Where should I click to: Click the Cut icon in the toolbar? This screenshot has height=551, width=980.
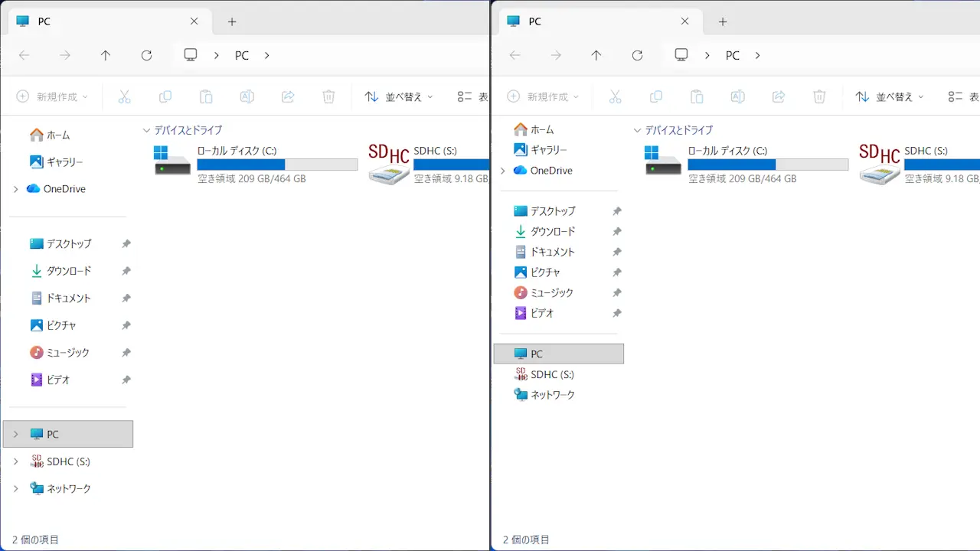[x=125, y=96]
